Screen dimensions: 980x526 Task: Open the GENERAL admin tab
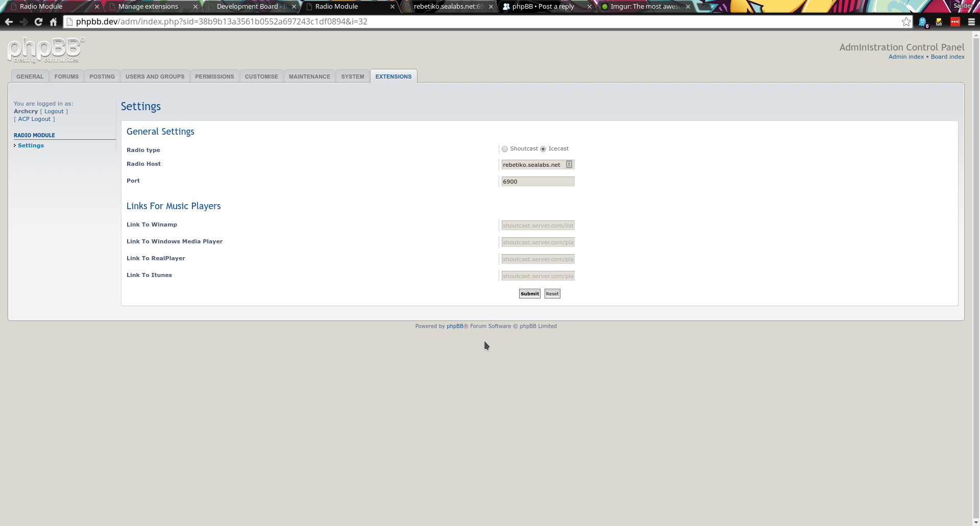tap(30, 76)
